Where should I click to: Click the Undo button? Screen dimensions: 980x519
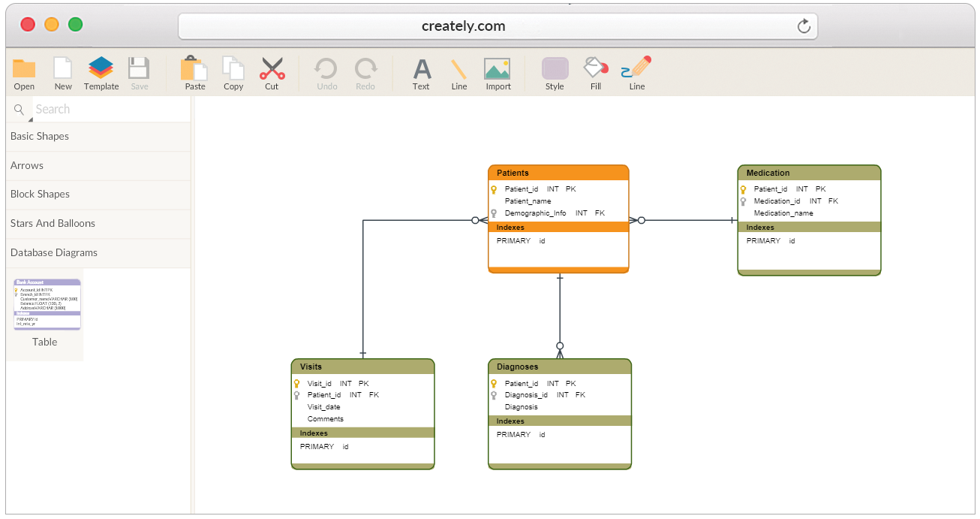[326, 72]
